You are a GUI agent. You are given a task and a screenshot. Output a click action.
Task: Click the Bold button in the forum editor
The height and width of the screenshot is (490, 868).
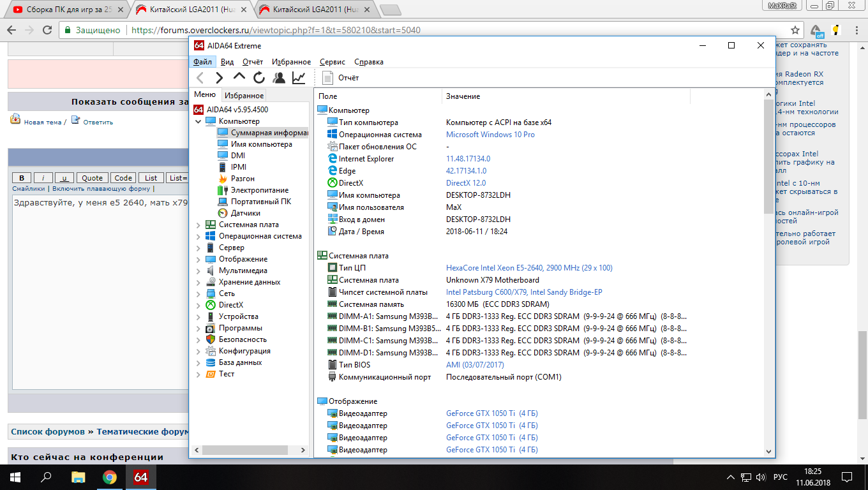(22, 178)
